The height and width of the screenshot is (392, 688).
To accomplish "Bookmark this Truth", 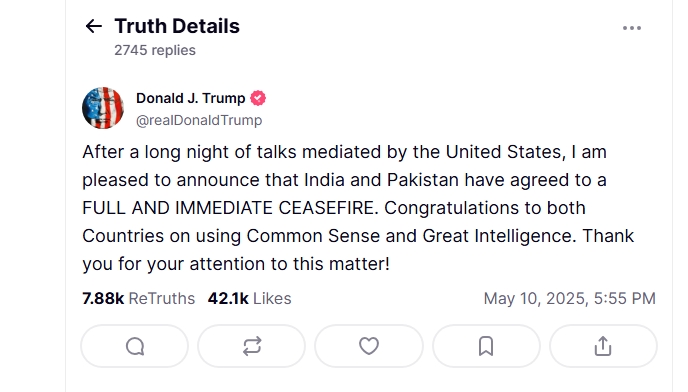I will [x=486, y=346].
